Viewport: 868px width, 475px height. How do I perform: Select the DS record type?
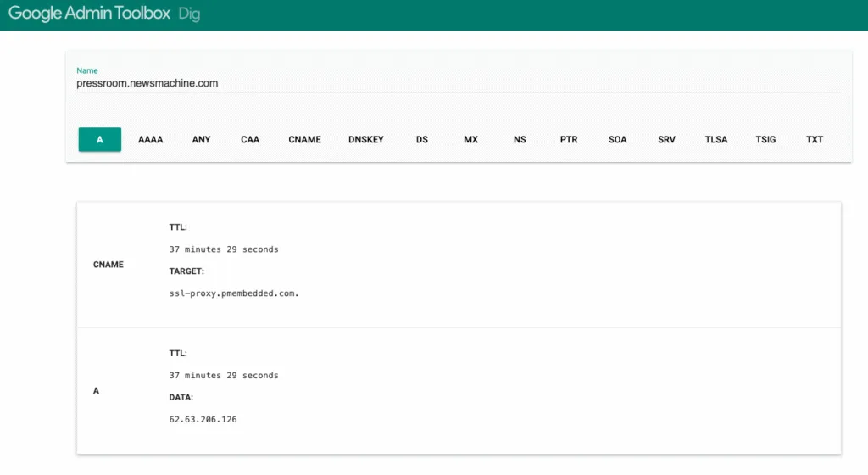pyautogui.click(x=422, y=140)
